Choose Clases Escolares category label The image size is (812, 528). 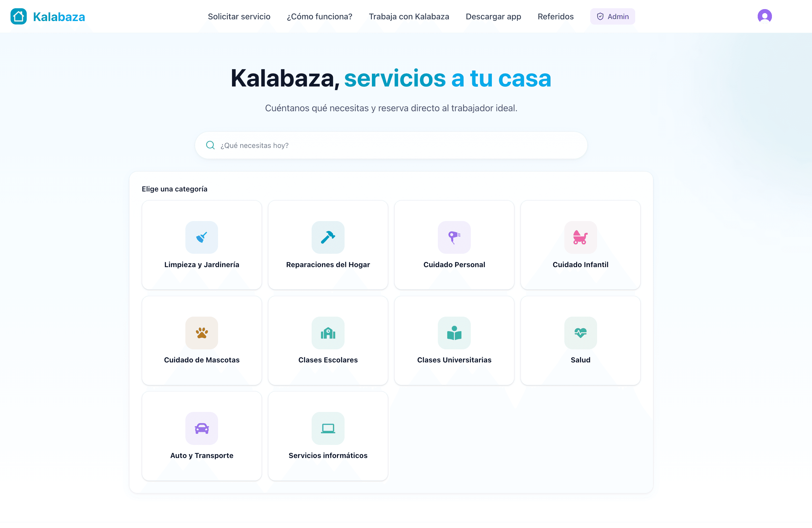(x=328, y=360)
